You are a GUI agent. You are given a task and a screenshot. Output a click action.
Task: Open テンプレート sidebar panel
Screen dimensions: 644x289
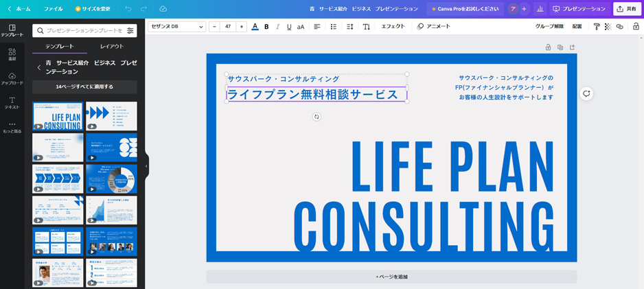(x=12, y=31)
